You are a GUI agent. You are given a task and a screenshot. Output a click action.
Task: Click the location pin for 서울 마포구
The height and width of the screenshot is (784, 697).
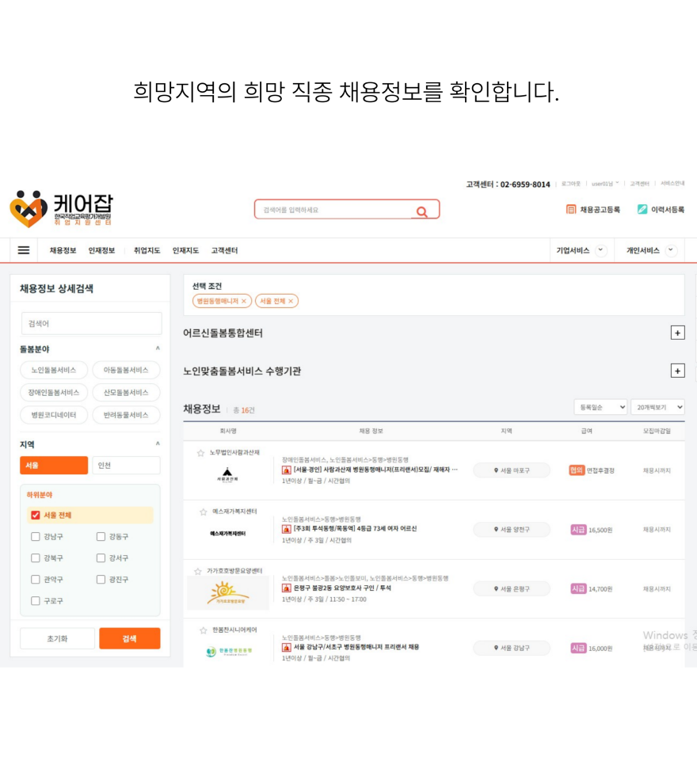click(496, 470)
